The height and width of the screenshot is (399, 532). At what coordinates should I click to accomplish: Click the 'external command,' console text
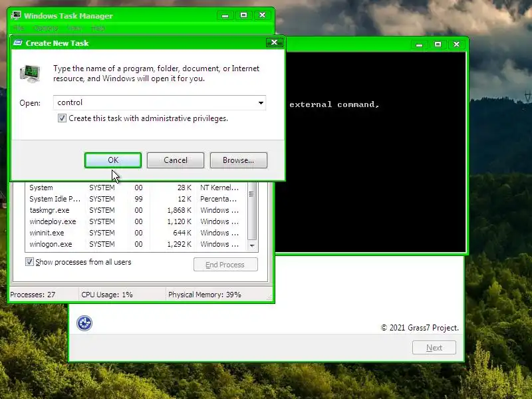(x=334, y=104)
